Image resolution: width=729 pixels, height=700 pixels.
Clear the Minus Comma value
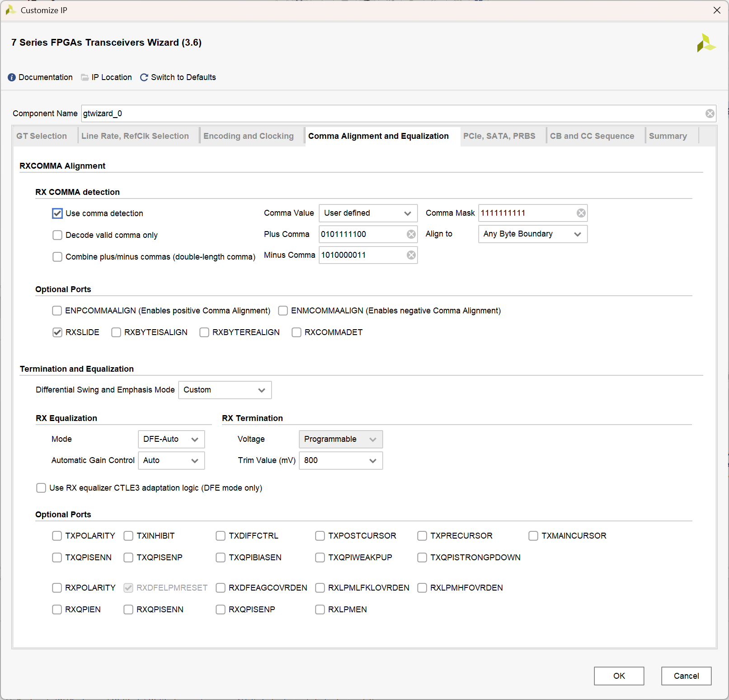[x=411, y=255]
